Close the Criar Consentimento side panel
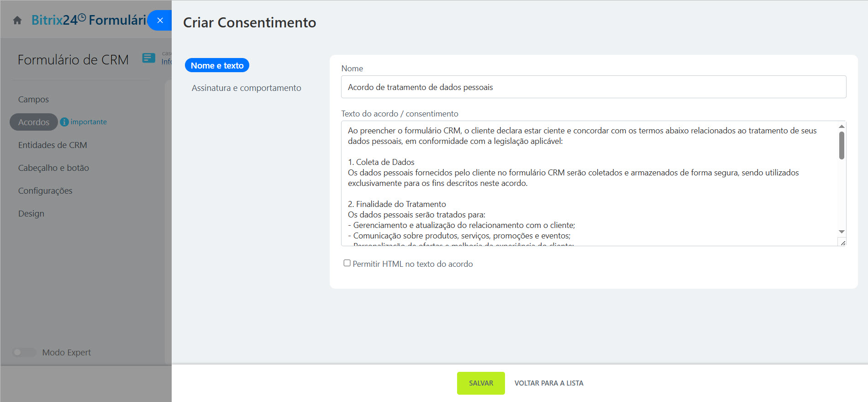 (160, 21)
